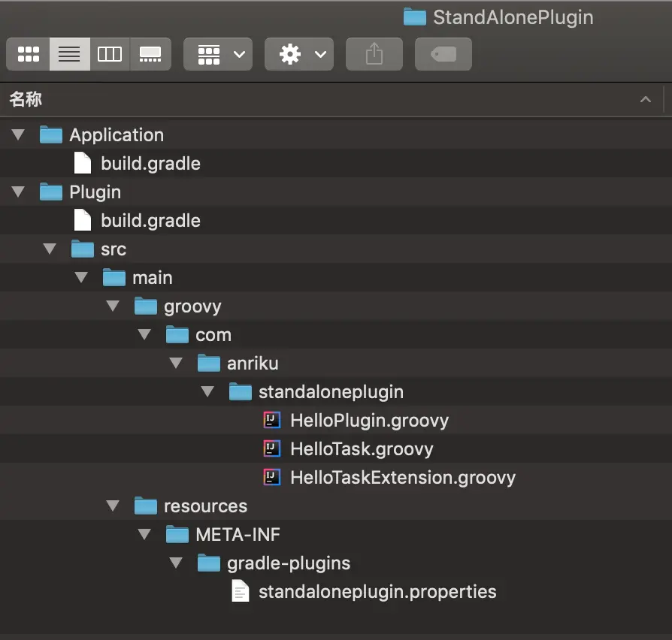Open the group-by arrangement dropdown
The image size is (672, 640).
pos(218,54)
